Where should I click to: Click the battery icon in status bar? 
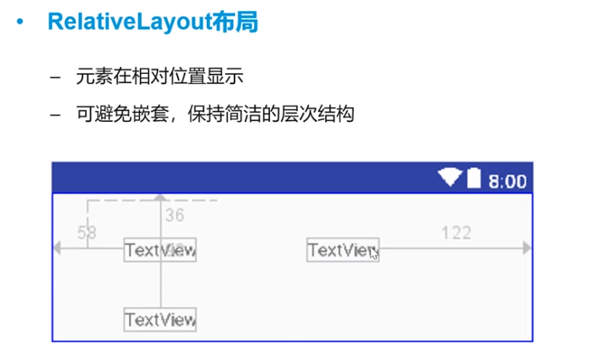pos(473,178)
